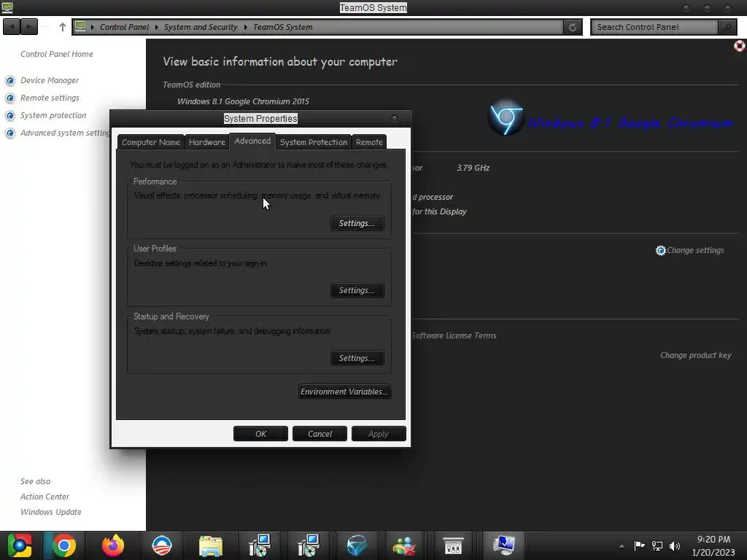Open File Explorer from the taskbar
Viewport: 747px width, 560px height.
tap(211, 546)
